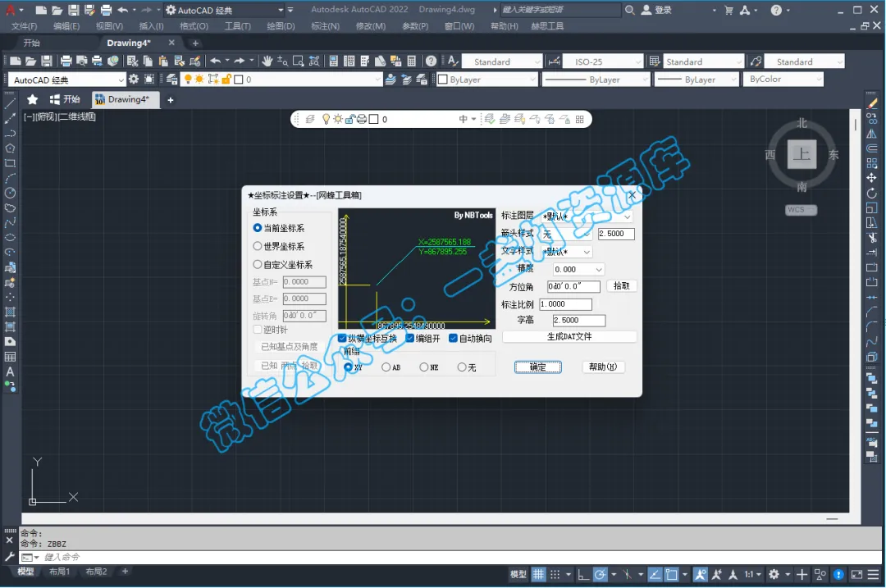Expand the 箭头样式 dropdown

pyautogui.click(x=566, y=234)
